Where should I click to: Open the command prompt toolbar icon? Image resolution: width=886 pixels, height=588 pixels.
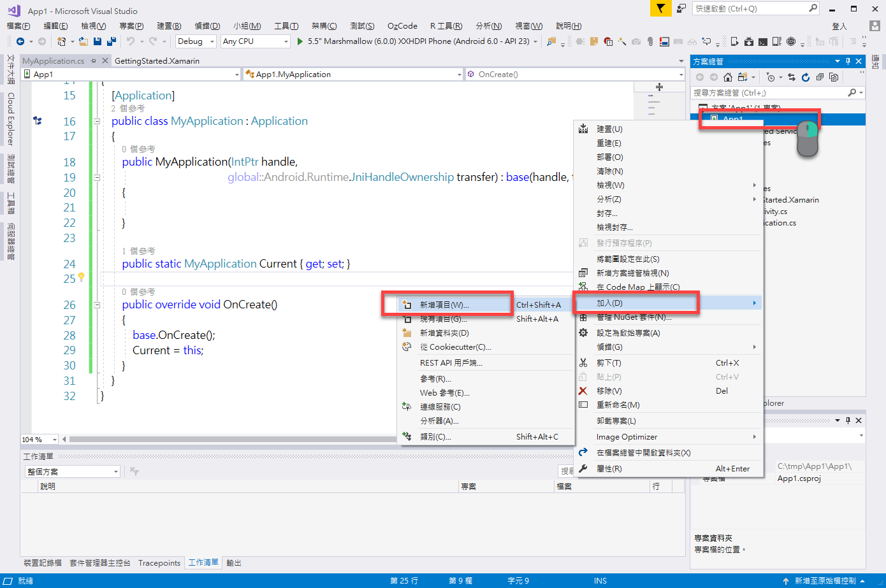click(x=762, y=41)
